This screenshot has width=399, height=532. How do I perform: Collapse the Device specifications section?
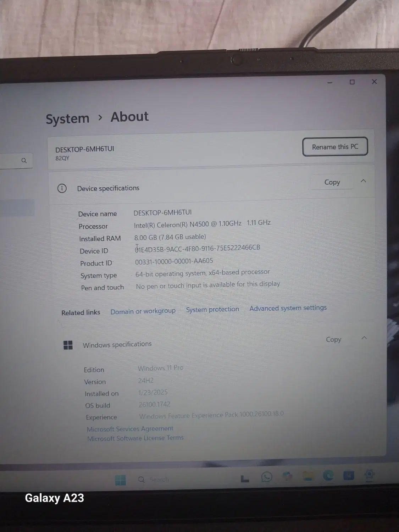(363, 181)
